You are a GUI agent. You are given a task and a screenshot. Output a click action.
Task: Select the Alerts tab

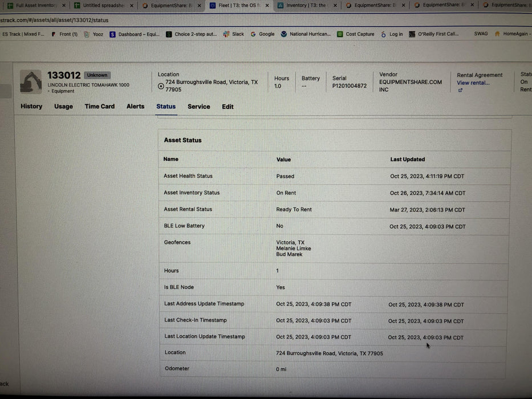click(135, 107)
